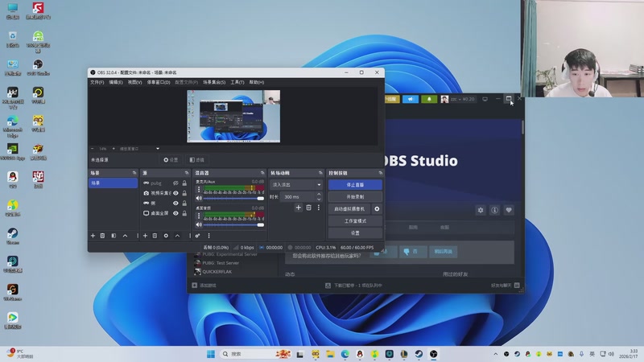The height and width of the screenshot is (362, 644).
Task: Delete the selected scene using the trash icon
Action: tap(103, 236)
